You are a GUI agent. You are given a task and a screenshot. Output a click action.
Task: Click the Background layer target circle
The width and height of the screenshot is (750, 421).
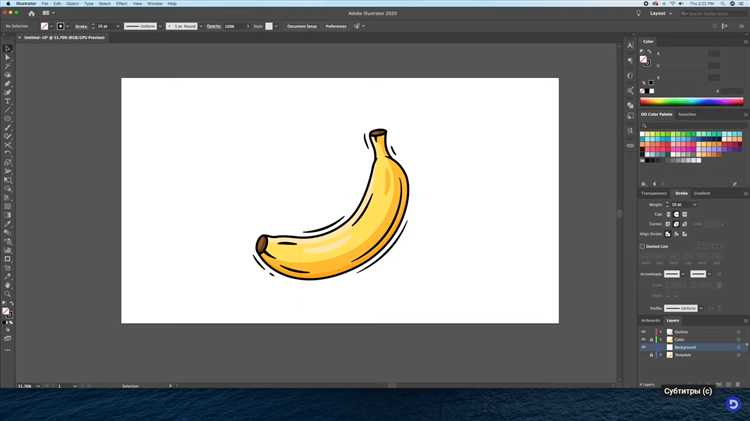click(739, 347)
